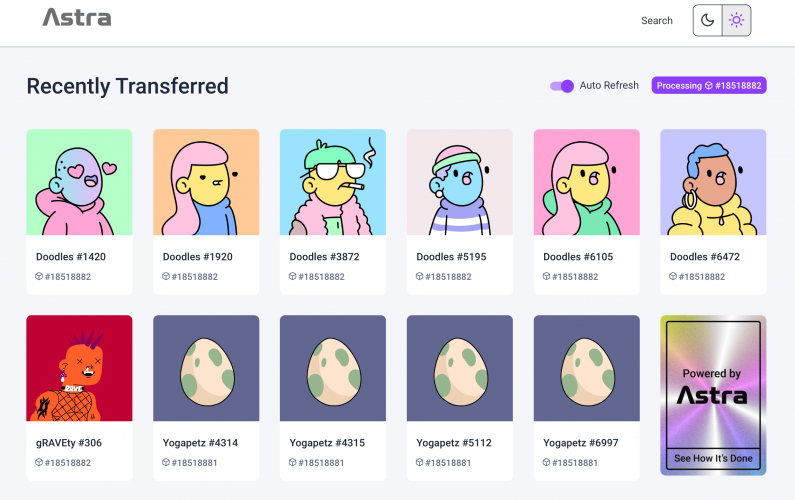This screenshot has height=500, width=795.
Task: Open Doodles #3872 thumbnail with sunglasses
Action: click(x=333, y=182)
